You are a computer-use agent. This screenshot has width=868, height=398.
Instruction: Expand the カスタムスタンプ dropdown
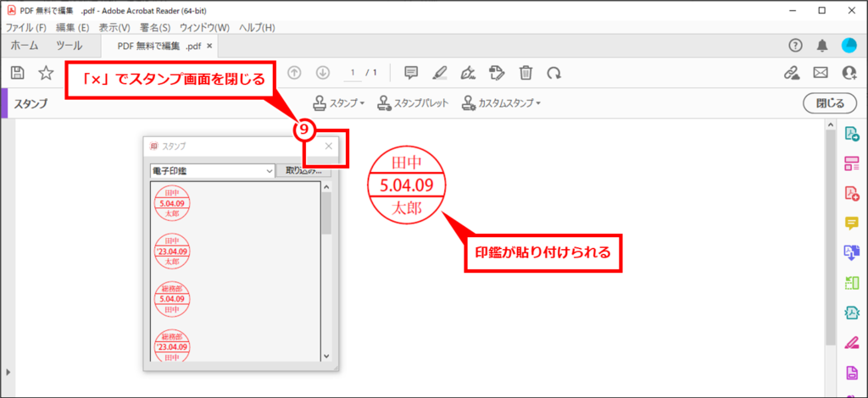point(501,103)
